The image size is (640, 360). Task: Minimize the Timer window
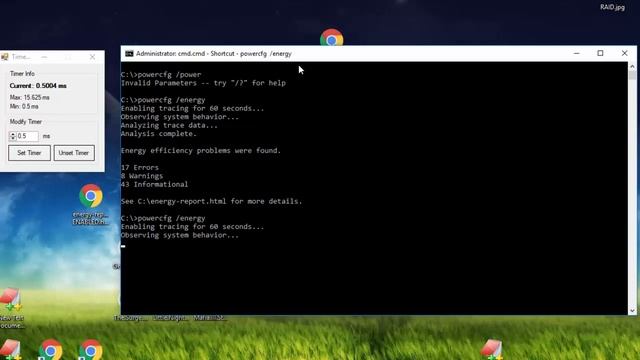pyautogui.click(x=44, y=57)
